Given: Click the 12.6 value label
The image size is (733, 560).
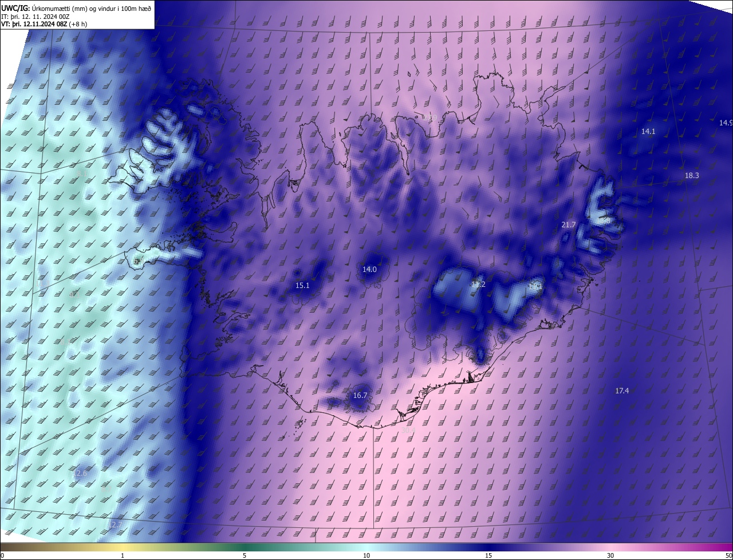Looking at the screenshot, I should tap(80, 473).
